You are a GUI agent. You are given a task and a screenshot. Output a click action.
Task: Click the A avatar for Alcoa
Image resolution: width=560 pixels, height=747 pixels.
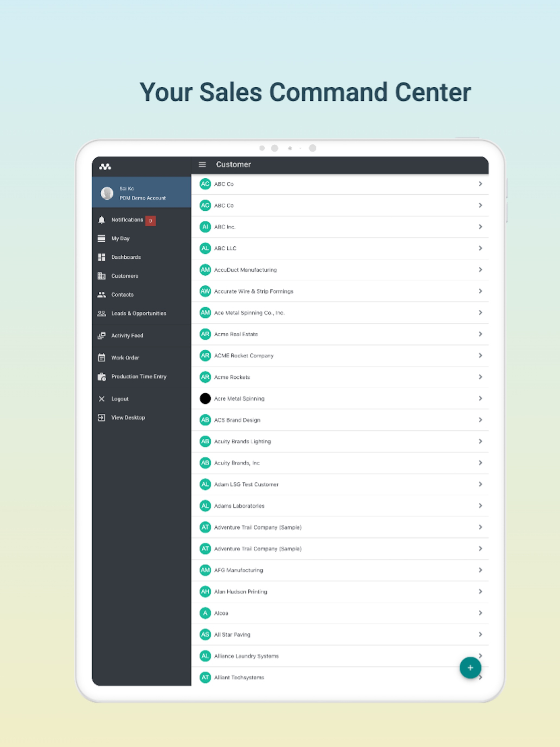pos(205,613)
